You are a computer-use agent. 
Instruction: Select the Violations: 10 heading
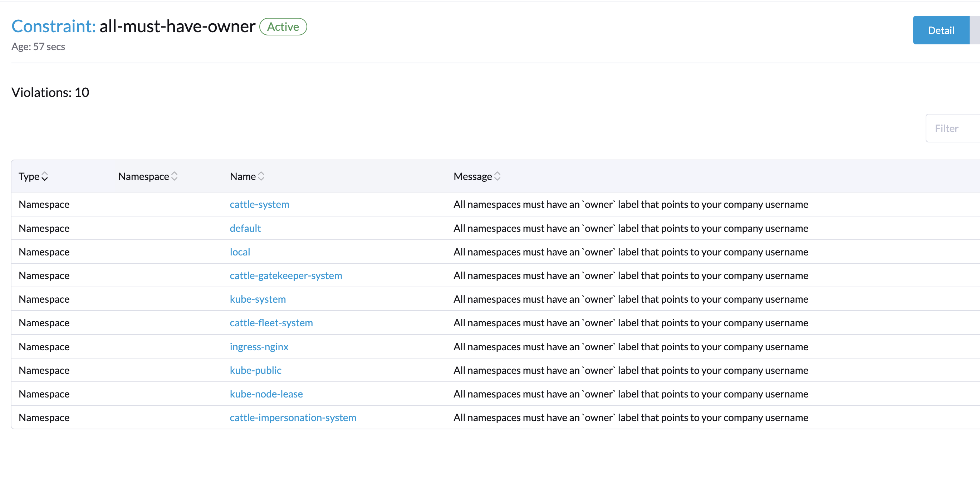[50, 92]
